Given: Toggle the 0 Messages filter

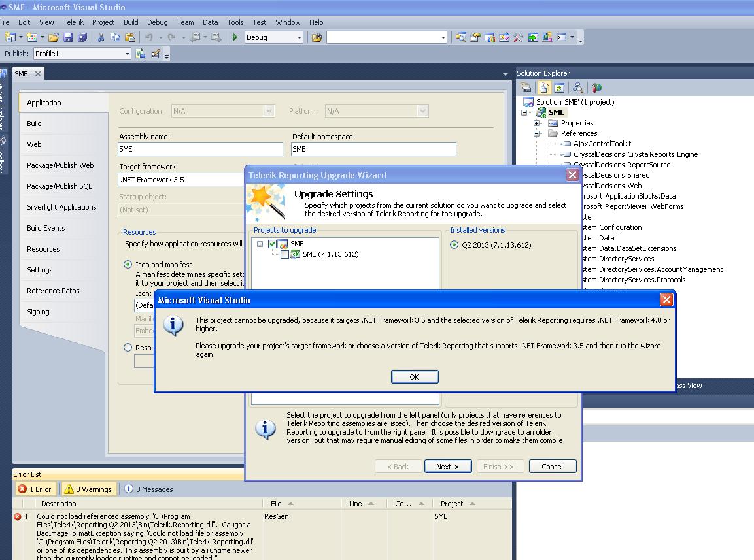Looking at the screenshot, I should [x=149, y=489].
